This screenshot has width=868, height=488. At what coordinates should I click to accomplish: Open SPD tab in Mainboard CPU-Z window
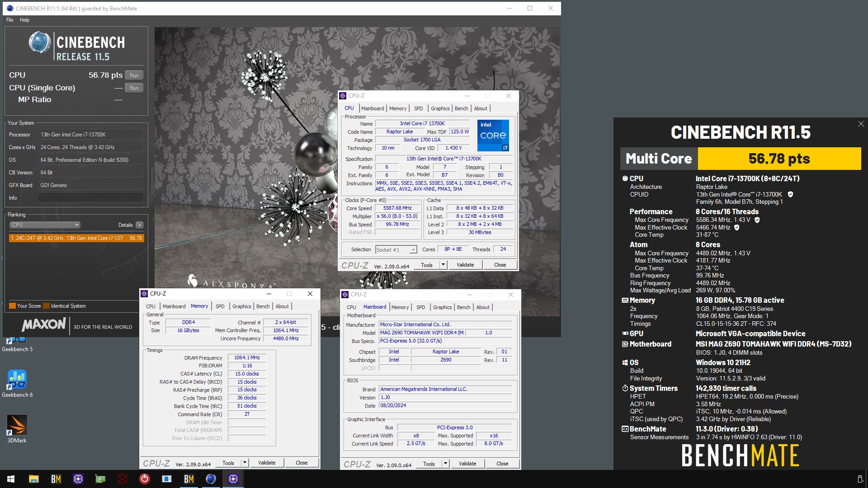420,307
